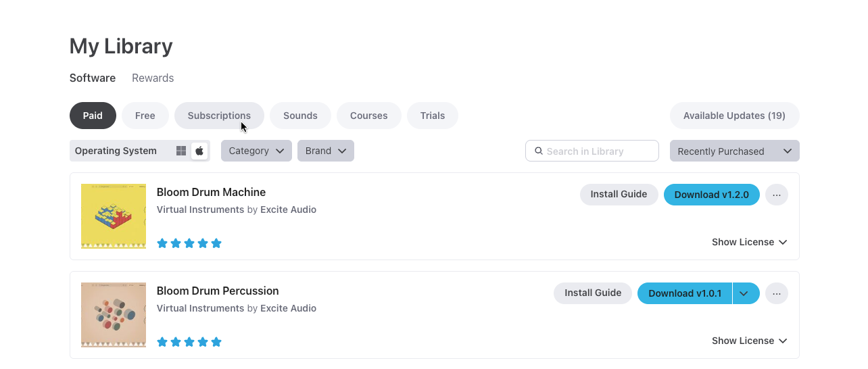Screen dimensions: 868x369
Task: Click the star rating under Bloom Drum Percussion
Action: click(x=189, y=342)
